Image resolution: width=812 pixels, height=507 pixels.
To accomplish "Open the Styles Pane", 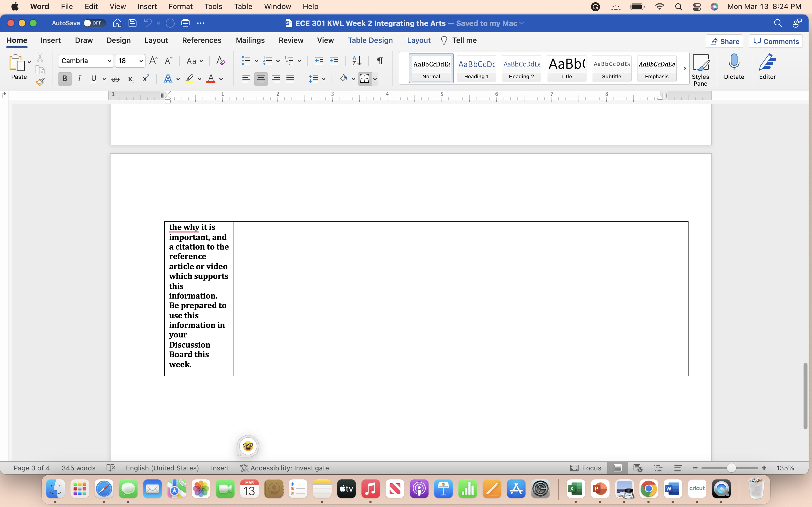I will pyautogui.click(x=701, y=67).
